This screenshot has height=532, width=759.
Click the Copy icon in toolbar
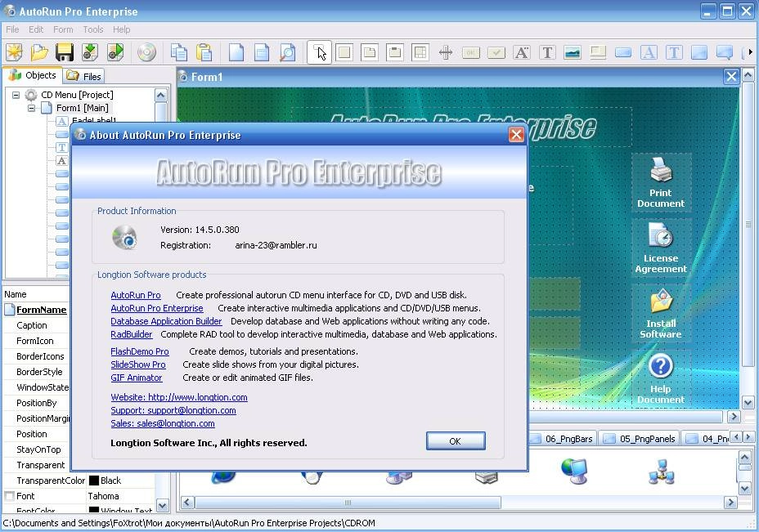pyautogui.click(x=178, y=52)
